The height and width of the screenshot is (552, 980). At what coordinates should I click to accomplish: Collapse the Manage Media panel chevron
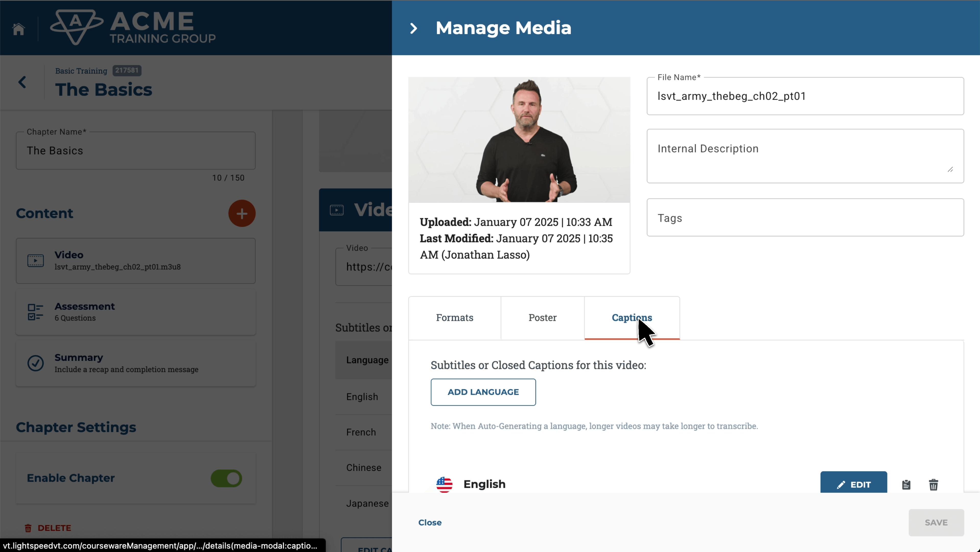pos(414,28)
